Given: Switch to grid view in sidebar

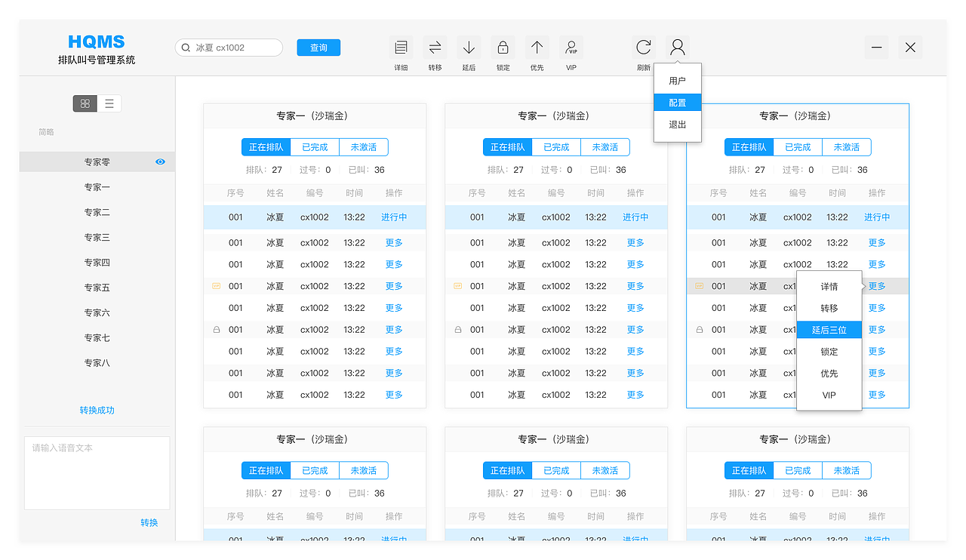Looking at the screenshot, I should pyautogui.click(x=85, y=103).
